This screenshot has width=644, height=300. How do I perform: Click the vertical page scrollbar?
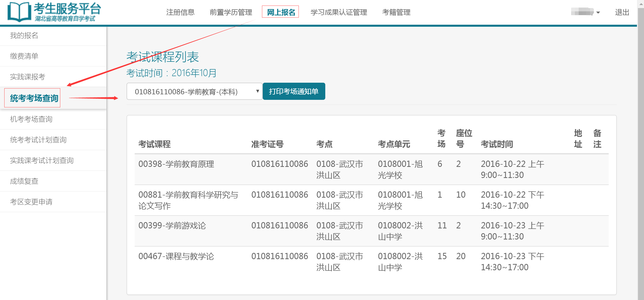640,151
